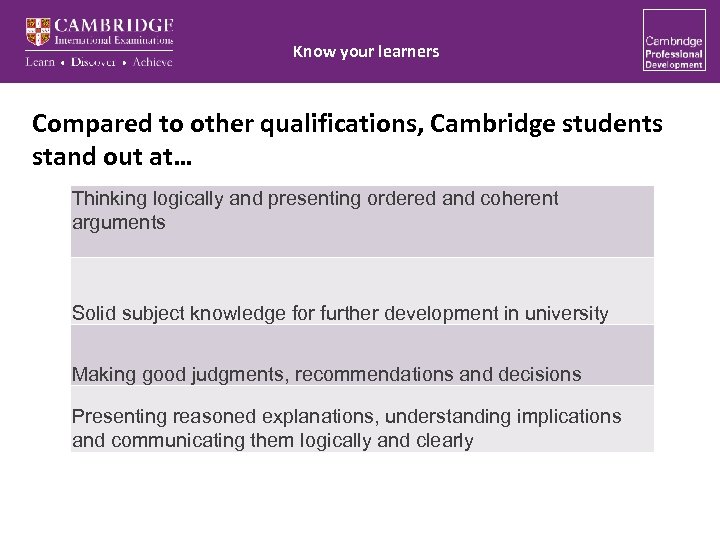The height and width of the screenshot is (540, 720).
Task: Click the 'Compared to other qualifications' heading line
Action: (347, 123)
